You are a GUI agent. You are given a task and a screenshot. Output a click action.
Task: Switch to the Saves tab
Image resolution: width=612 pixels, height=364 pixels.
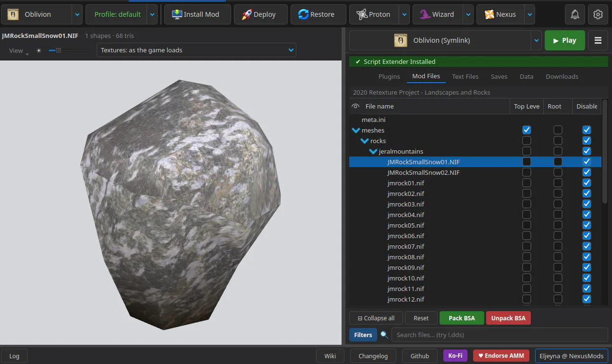499,76
